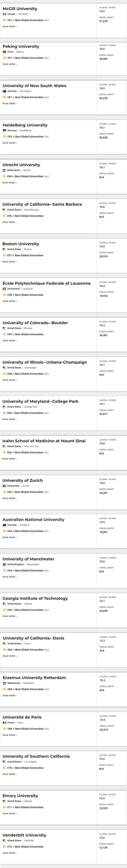Click the rank badge icon beside #72

4,847
